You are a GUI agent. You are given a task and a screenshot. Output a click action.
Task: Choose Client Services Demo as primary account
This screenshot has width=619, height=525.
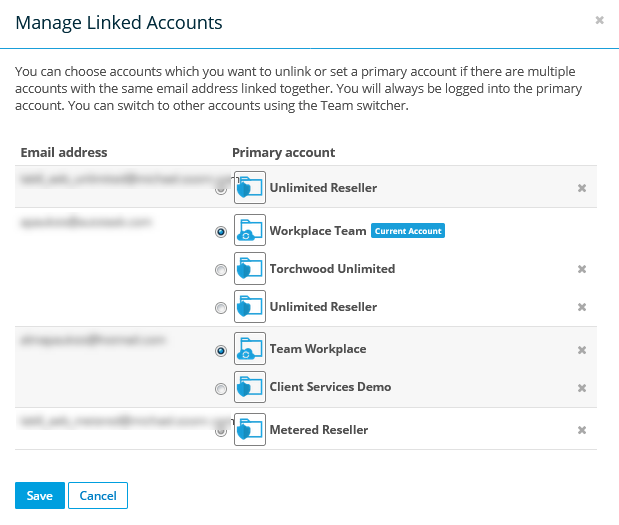[221, 389]
